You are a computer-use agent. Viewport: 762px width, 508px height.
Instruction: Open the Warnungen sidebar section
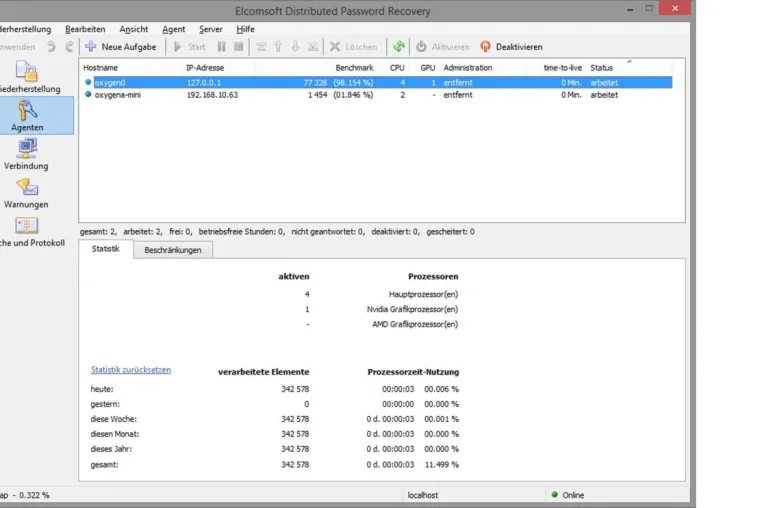click(26, 193)
